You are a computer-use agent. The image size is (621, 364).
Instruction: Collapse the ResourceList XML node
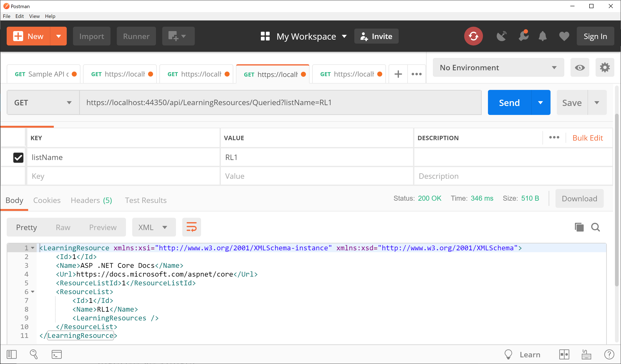pos(33,292)
